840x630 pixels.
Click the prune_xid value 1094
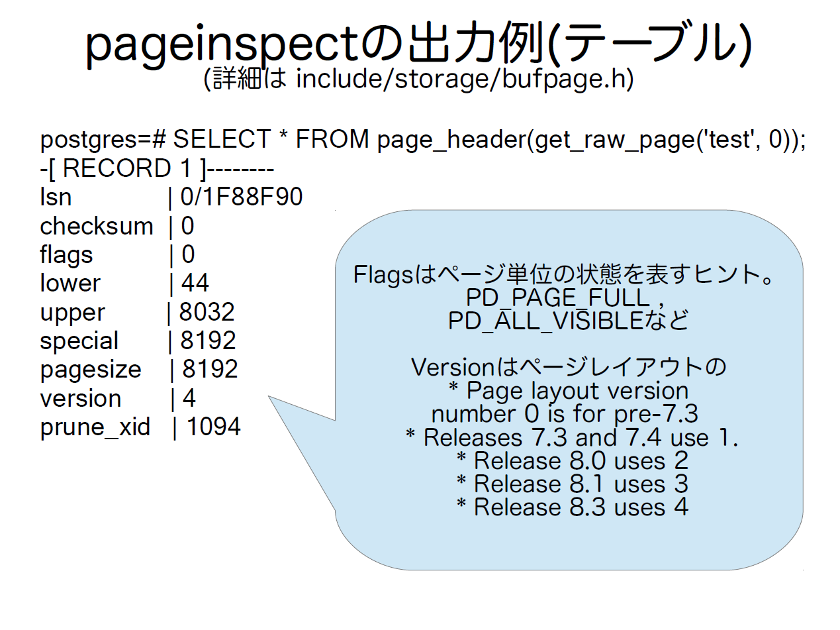[x=213, y=427]
